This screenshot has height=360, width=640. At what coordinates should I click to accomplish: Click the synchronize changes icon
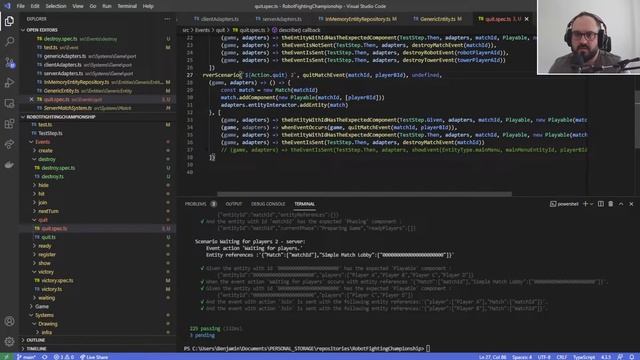[x=44, y=357]
